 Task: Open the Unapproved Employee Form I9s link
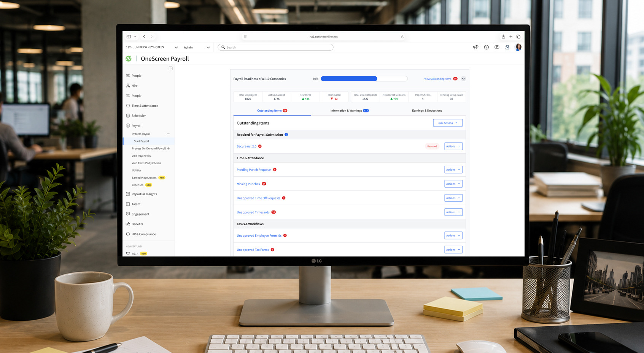(259, 236)
